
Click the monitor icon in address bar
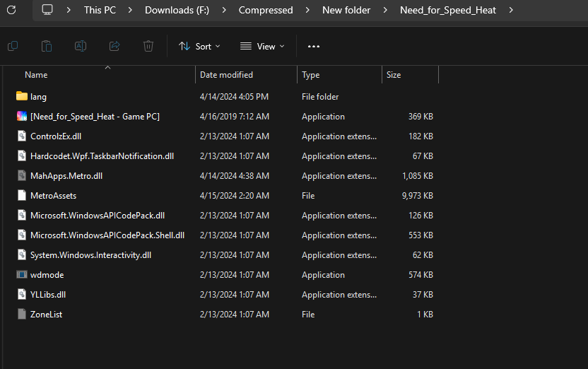[47, 10]
